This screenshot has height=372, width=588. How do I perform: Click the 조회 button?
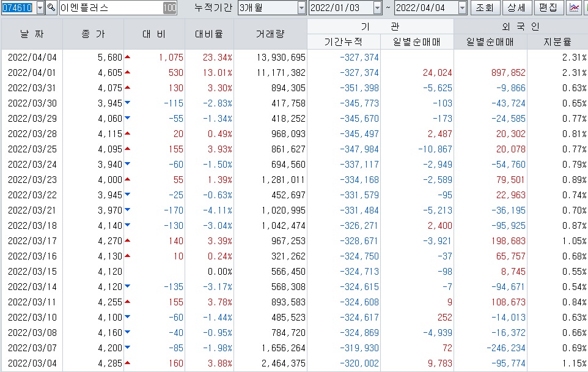485,7
